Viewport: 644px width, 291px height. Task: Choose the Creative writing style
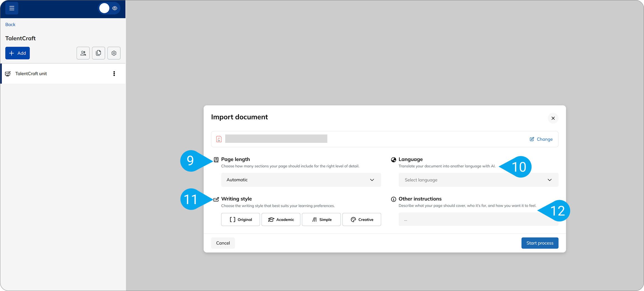(x=361, y=219)
